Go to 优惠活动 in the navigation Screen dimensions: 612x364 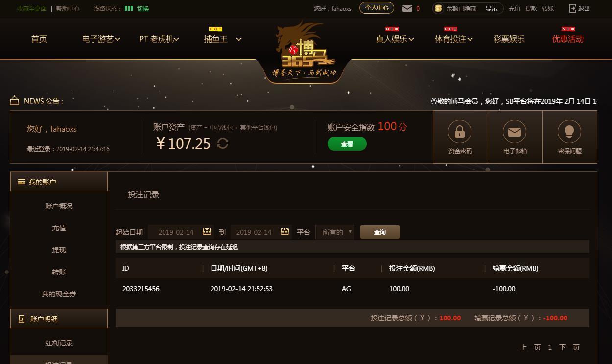[x=568, y=39]
